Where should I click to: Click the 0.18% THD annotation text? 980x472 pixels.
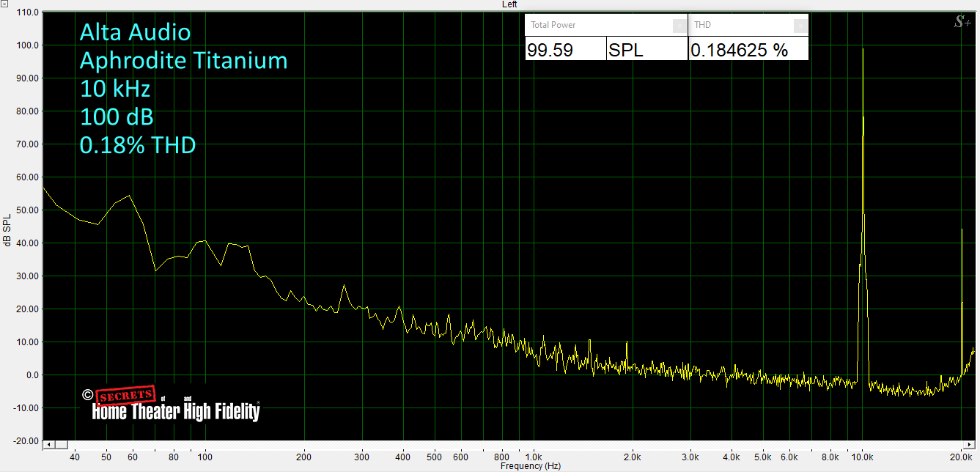click(x=137, y=146)
